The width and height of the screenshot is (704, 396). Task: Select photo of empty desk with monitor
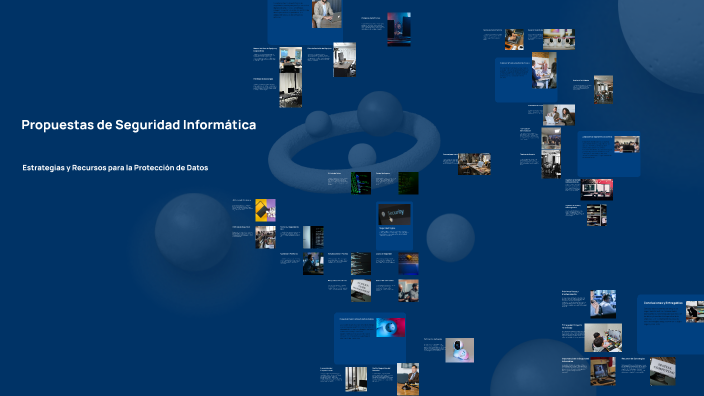point(344,60)
